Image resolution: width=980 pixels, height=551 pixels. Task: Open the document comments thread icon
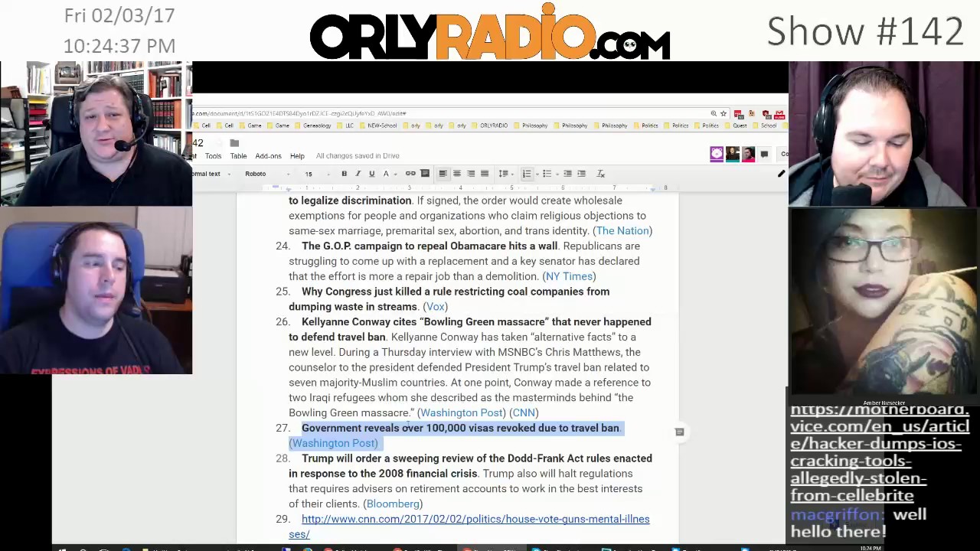point(764,154)
